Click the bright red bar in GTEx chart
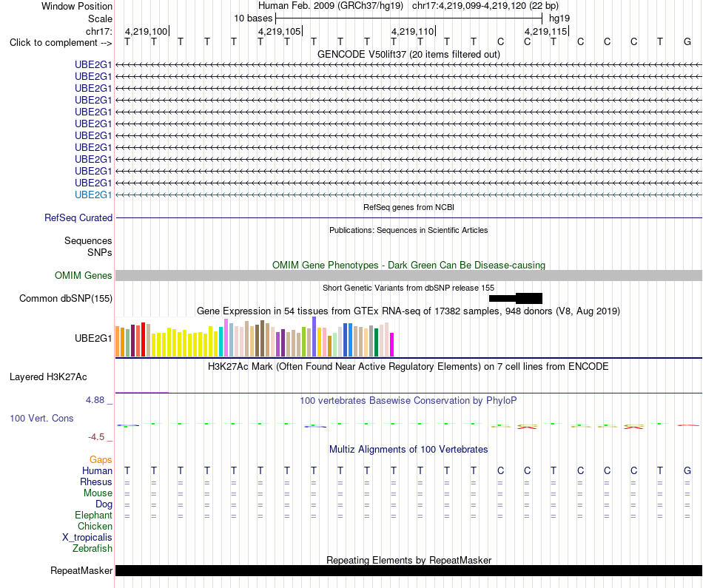703x588 pixels. [143, 339]
